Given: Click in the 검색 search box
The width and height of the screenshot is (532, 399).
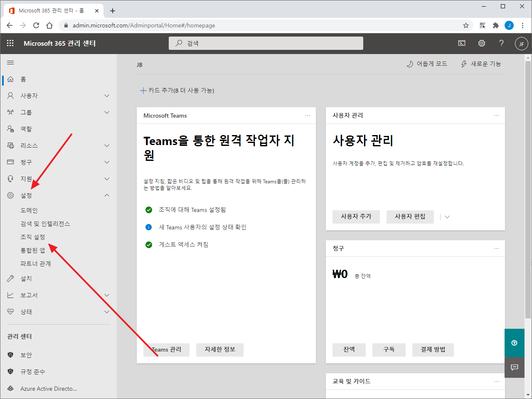Looking at the screenshot, I should point(266,43).
